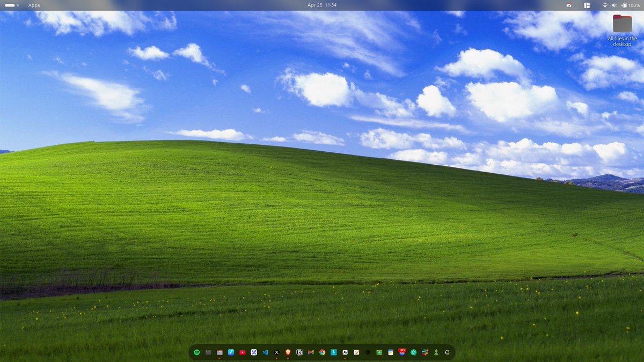The image size is (644, 362).
Task: Open the dark round icon beside chart app
Action: click(x=368, y=352)
